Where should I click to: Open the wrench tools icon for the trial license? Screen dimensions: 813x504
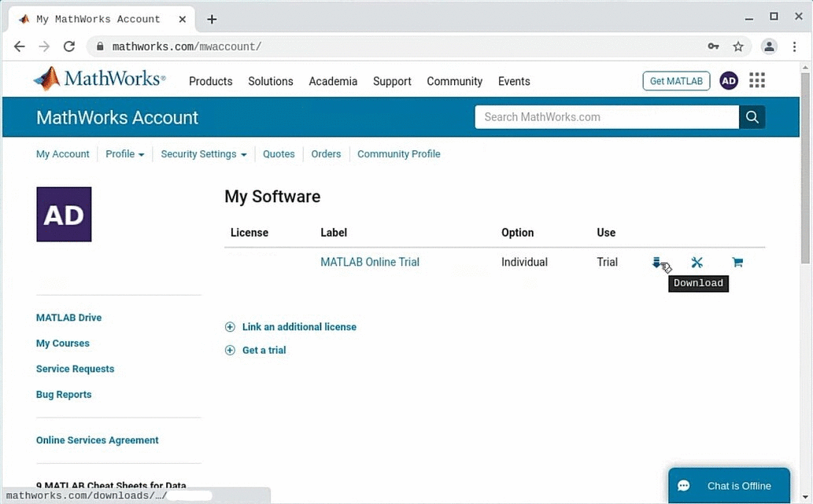click(697, 262)
